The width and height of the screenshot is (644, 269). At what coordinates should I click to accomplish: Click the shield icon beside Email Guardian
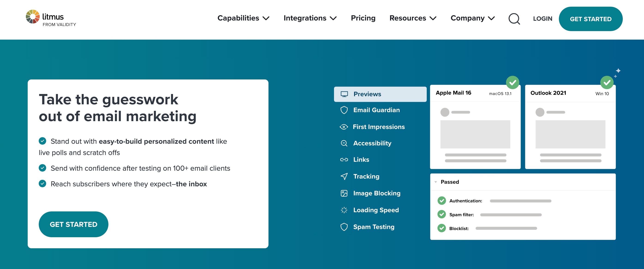(344, 110)
